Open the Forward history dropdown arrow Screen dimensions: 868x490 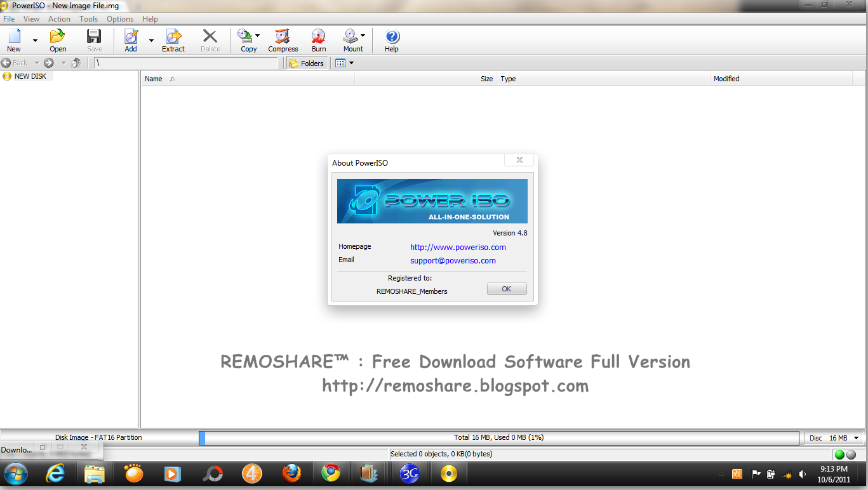pyautogui.click(x=63, y=63)
